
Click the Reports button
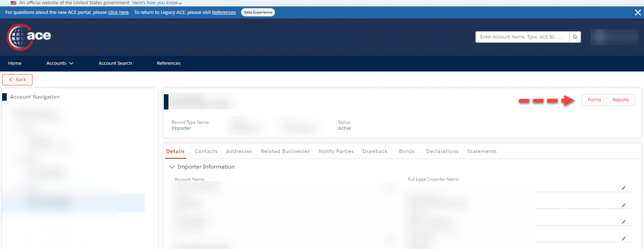click(621, 100)
